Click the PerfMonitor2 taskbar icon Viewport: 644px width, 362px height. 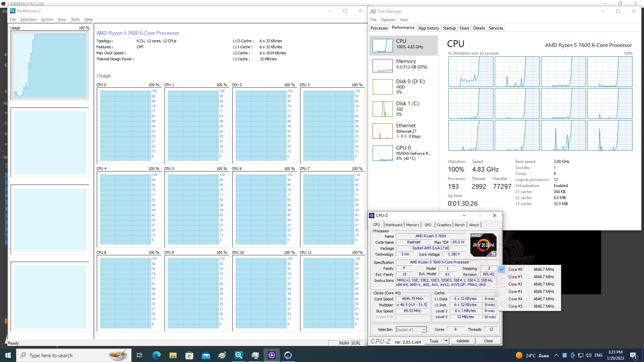pos(239,355)
